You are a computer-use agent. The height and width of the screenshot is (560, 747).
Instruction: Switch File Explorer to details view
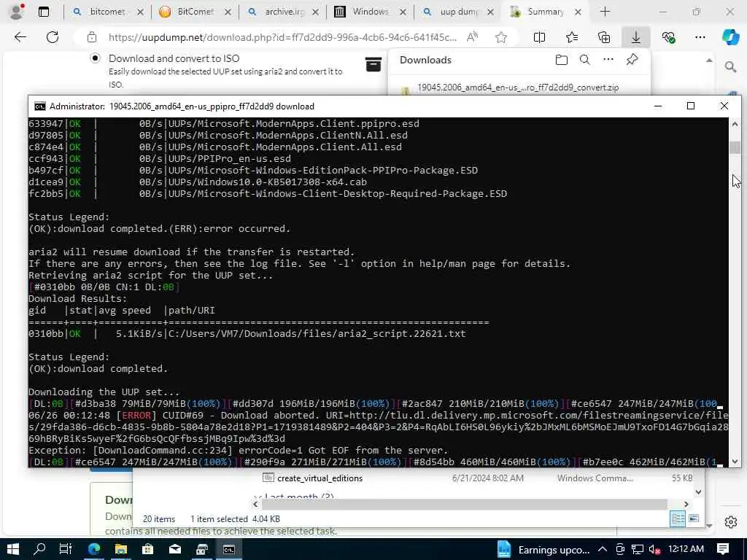click(678, 518)
